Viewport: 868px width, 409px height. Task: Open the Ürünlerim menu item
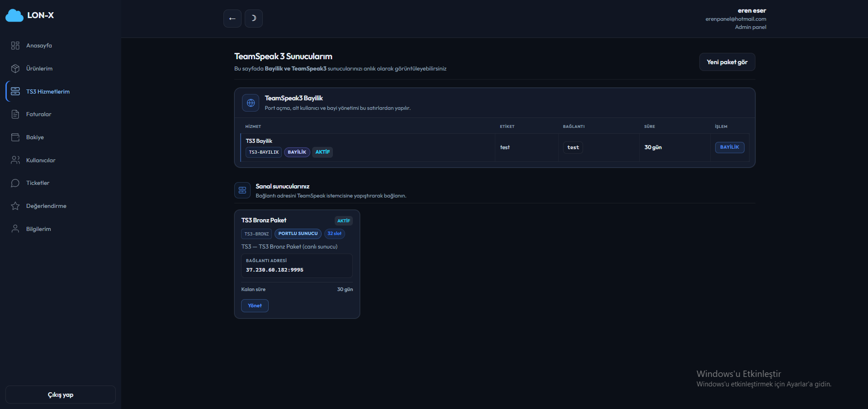point(61,69)
